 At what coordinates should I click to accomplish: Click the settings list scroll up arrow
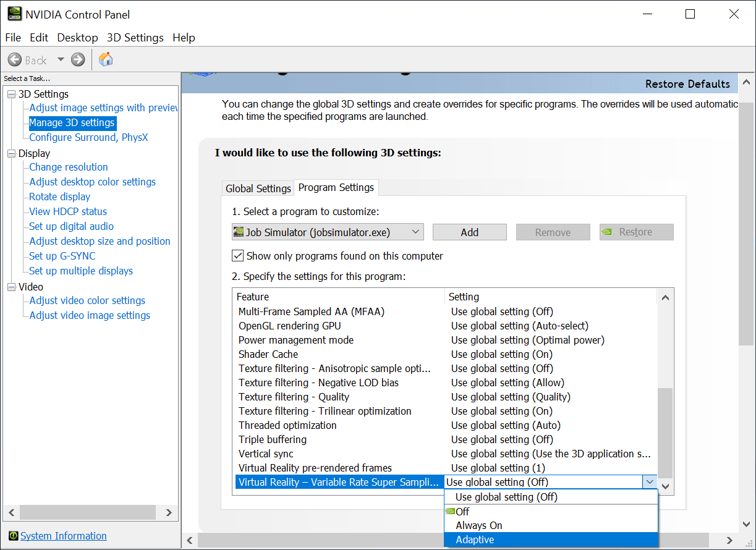point(665,297)
